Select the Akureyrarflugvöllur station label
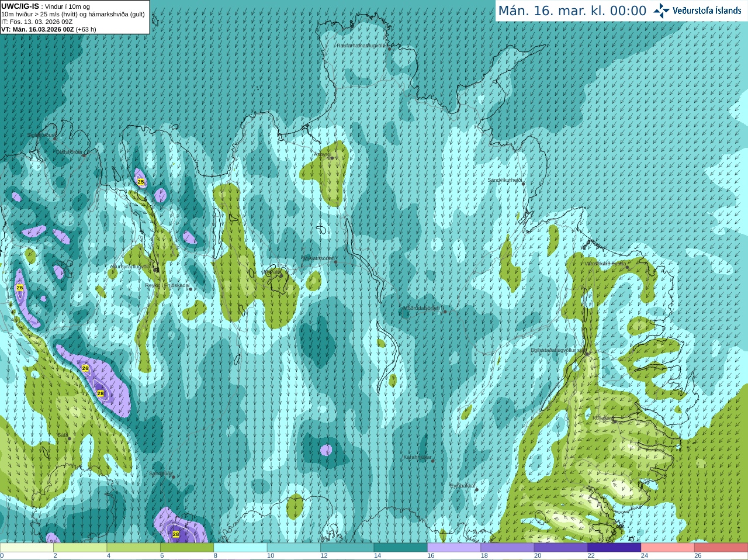Viewport: 748px width, 560px height. 132,267
